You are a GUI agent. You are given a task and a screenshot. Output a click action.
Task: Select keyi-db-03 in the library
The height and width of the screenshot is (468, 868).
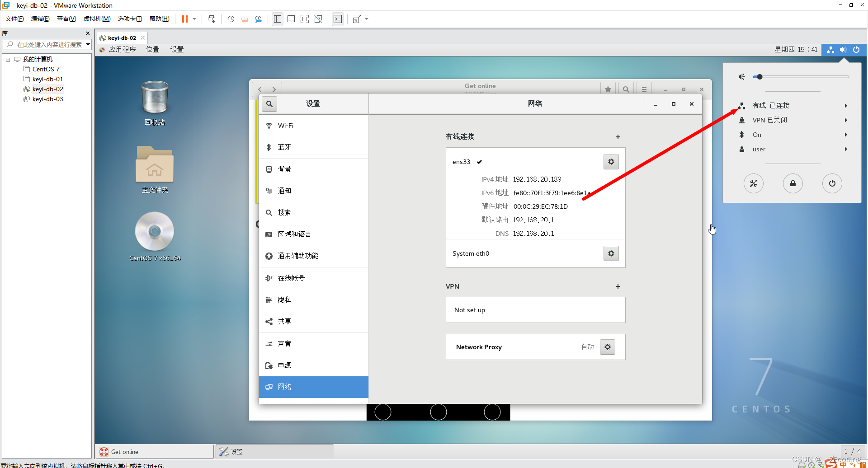point(47,99)
